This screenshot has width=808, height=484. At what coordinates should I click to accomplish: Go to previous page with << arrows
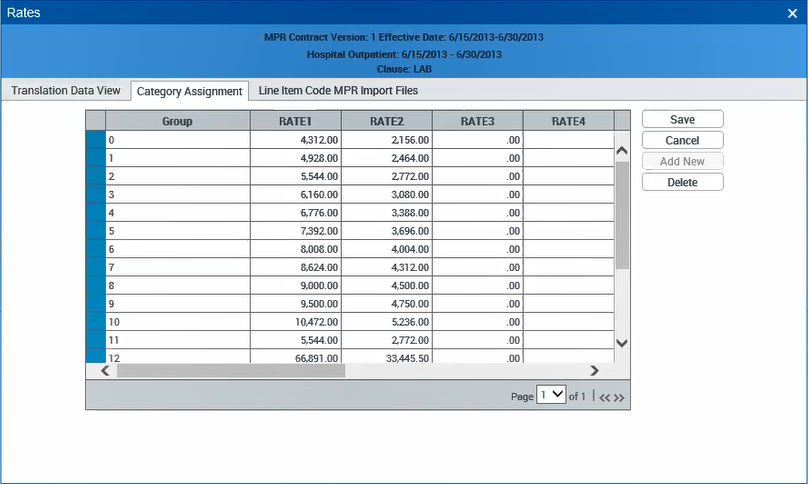(604, 397)
